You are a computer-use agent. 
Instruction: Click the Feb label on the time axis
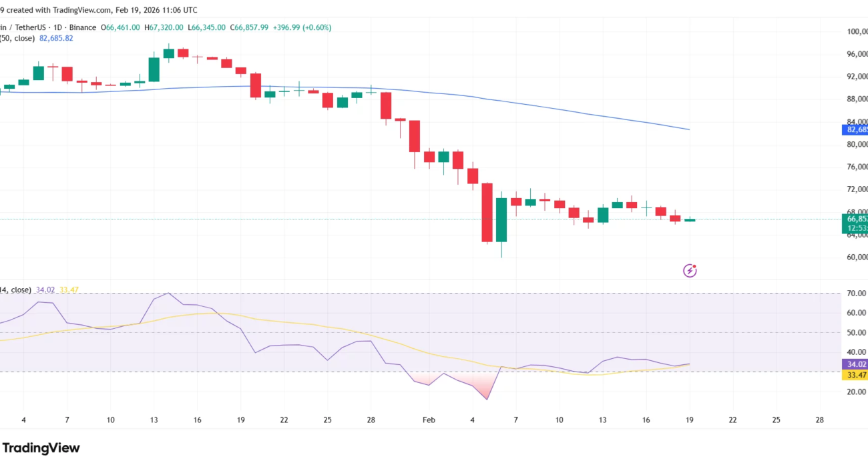click(x=429, y=420)
